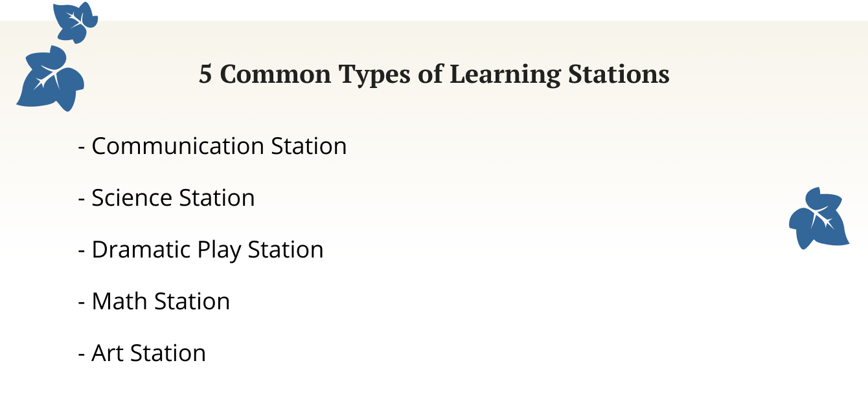This screenshot has width=868, height=418.
Task: Click the Dramatic Play Station list item
Action: [x=201, y=250]
